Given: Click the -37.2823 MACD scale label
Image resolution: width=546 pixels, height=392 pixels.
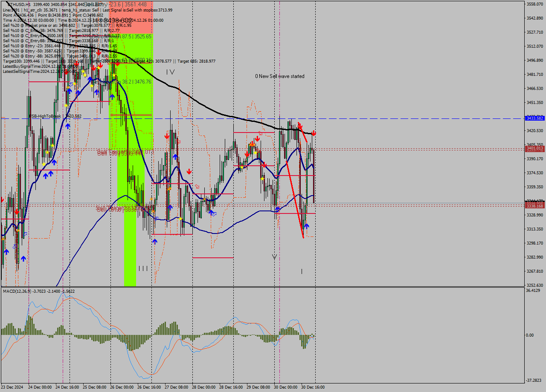Looking at the screenshot, I should (x=534, y=380).
